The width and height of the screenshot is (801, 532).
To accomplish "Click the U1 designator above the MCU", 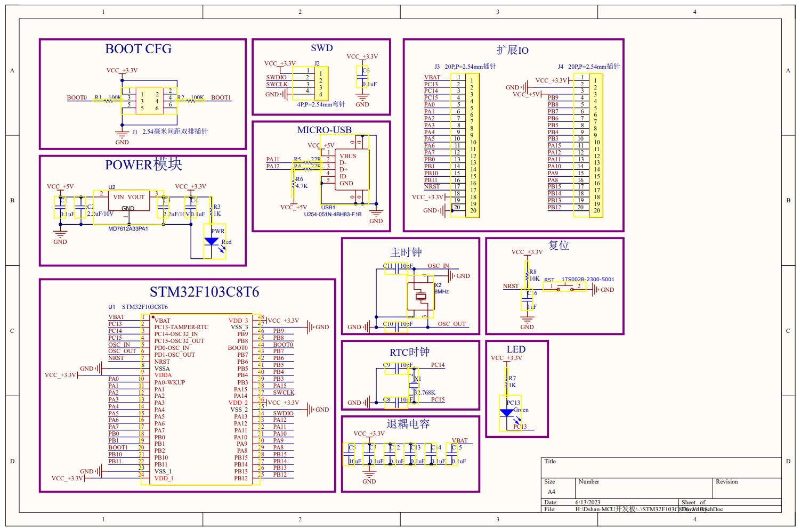I will pos(111,307).
